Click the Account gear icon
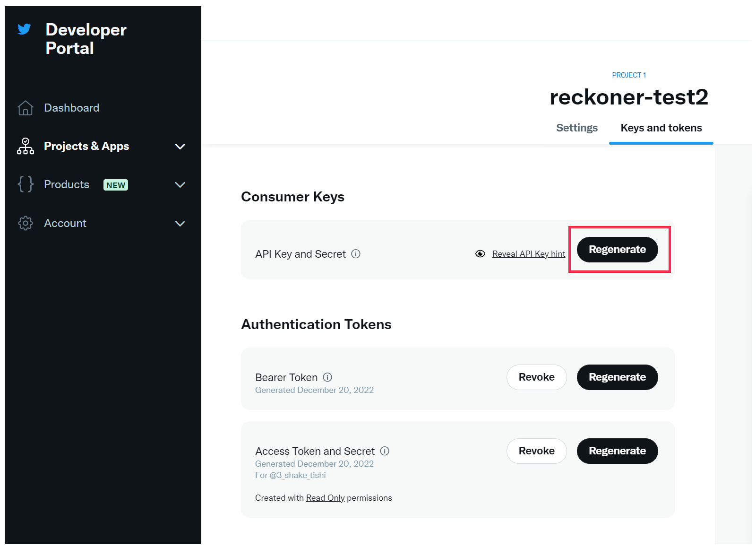This screenshot has width=756, height=548. (x=26, y=223)
